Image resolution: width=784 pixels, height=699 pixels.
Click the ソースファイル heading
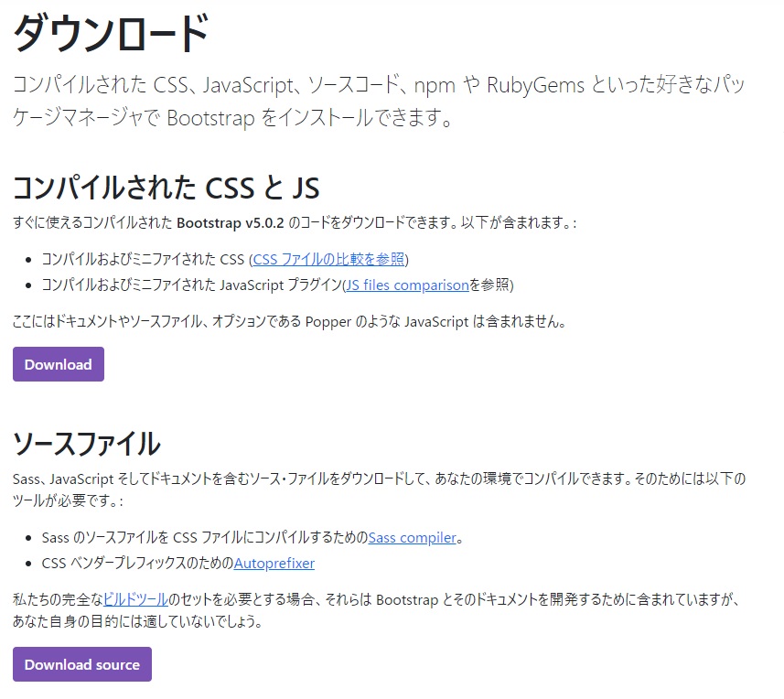pos(87,444)
